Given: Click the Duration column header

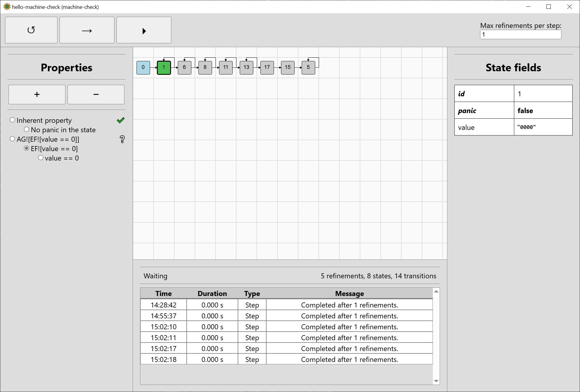Looking at the screenshot, I should (x=212, y=294).
